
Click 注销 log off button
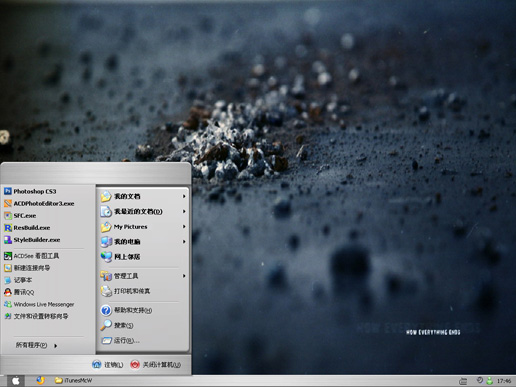108,365
